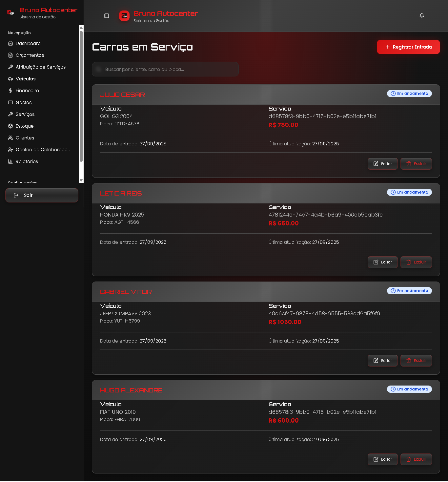Edit Julio Cesar's GOL G3 entry
Viewport: 448px width, 482px height.
click(x=382, y=164)
